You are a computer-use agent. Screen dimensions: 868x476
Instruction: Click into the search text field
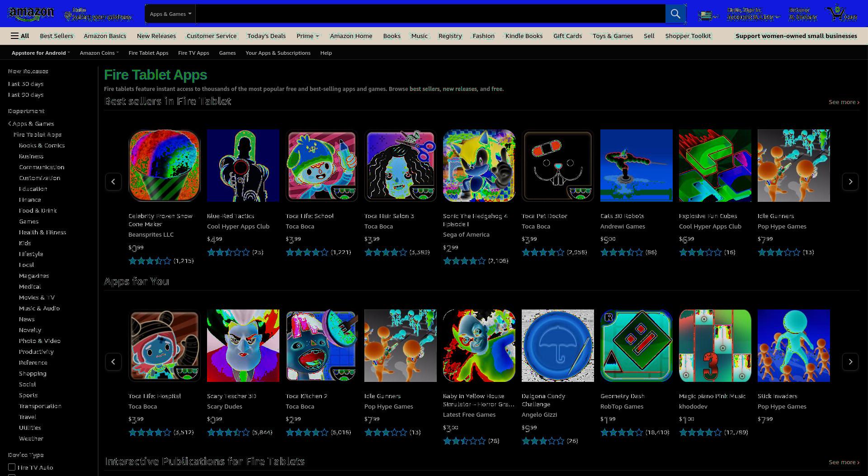coord(430,14)
